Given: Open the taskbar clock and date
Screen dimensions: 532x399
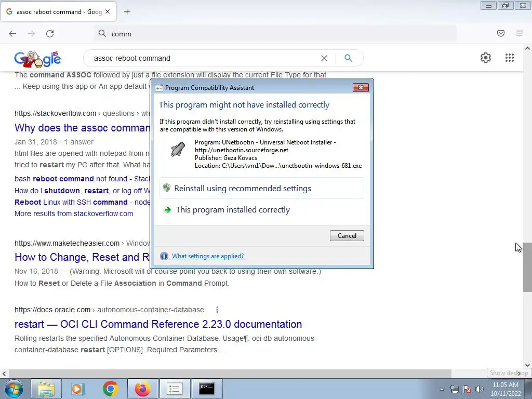Looking at the screenshot, I should tap(506, 389).
